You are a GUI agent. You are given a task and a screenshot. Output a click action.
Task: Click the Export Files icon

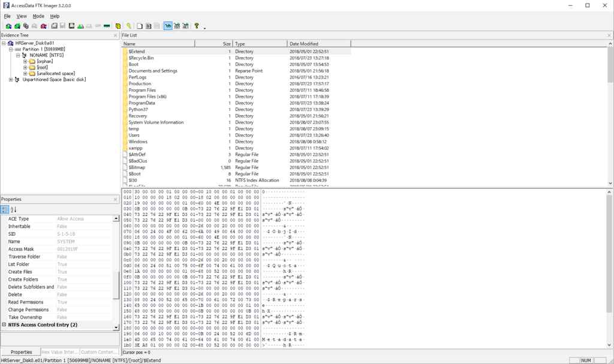tap(139, 26)
